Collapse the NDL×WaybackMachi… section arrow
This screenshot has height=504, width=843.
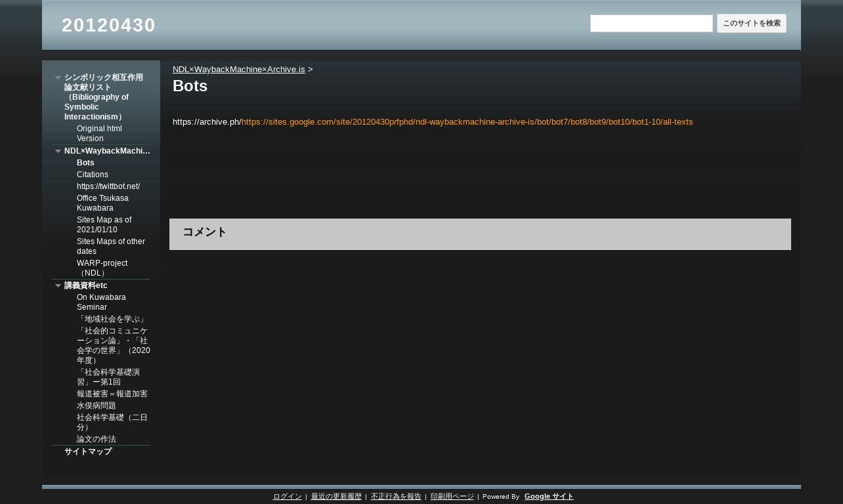(58, 152)
